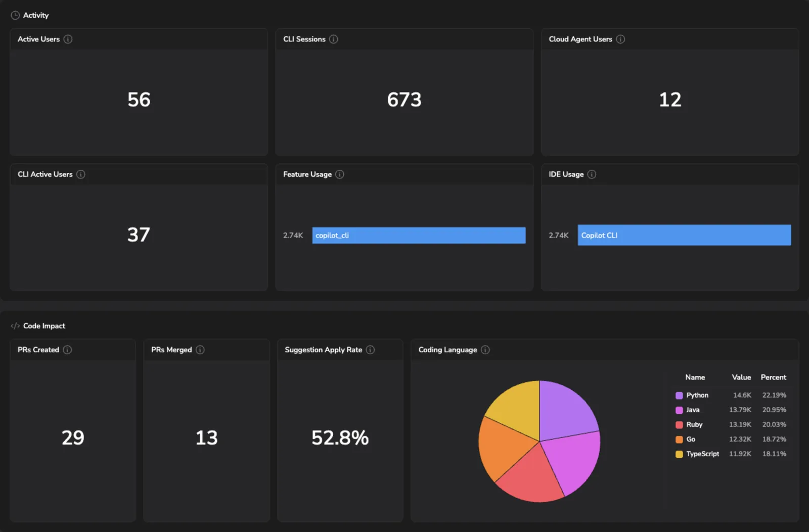Click the 18.72% percent for Go

point(774,440)
